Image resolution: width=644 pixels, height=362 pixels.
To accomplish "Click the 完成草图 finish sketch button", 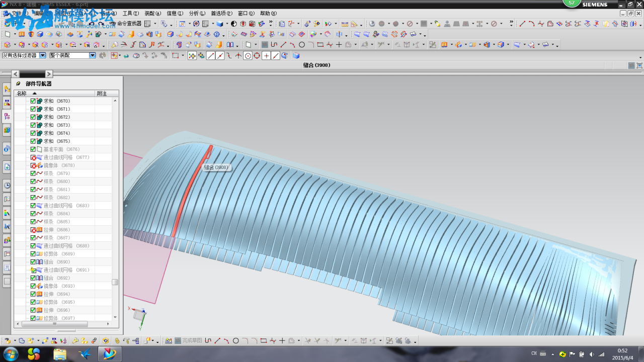I will click(x=188, y=341).
